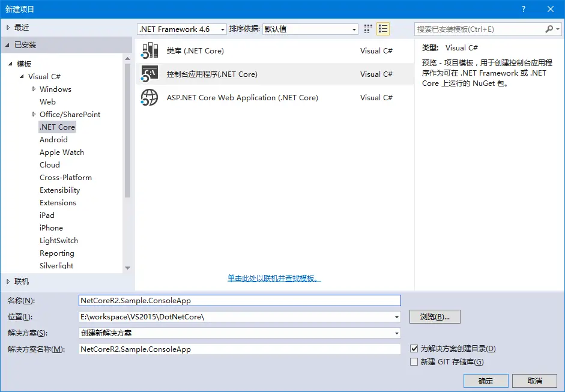This screenshot has height=392, width=565.
Task: Switch to medium icons list view
Action: [x=383, y=29]
